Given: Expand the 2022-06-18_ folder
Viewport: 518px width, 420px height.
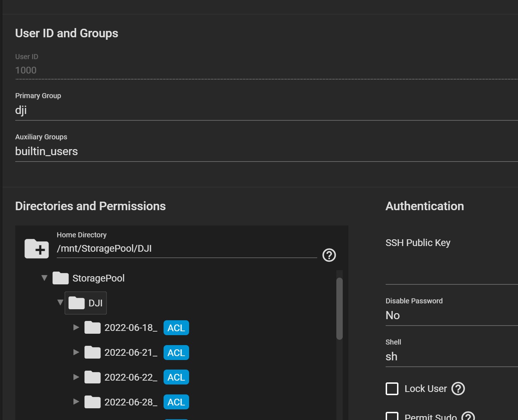Looking at the screenshot, I should [76, 327].
